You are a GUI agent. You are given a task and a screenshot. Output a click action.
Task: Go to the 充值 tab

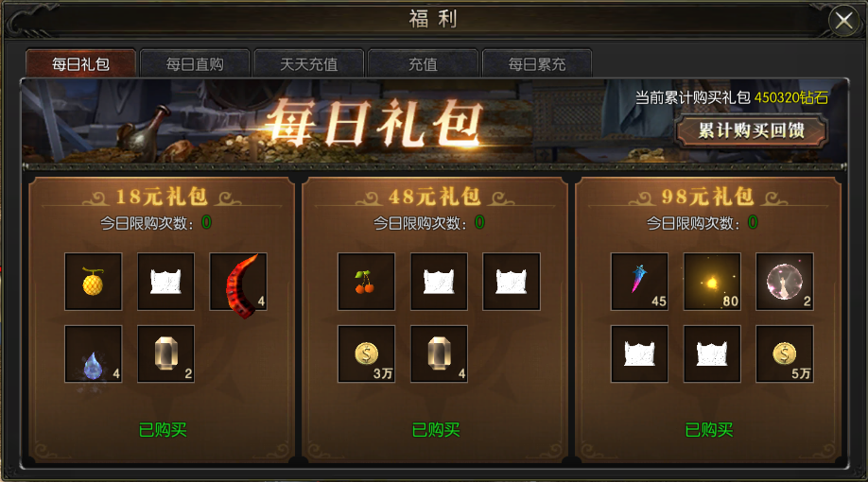pos(423,64)
